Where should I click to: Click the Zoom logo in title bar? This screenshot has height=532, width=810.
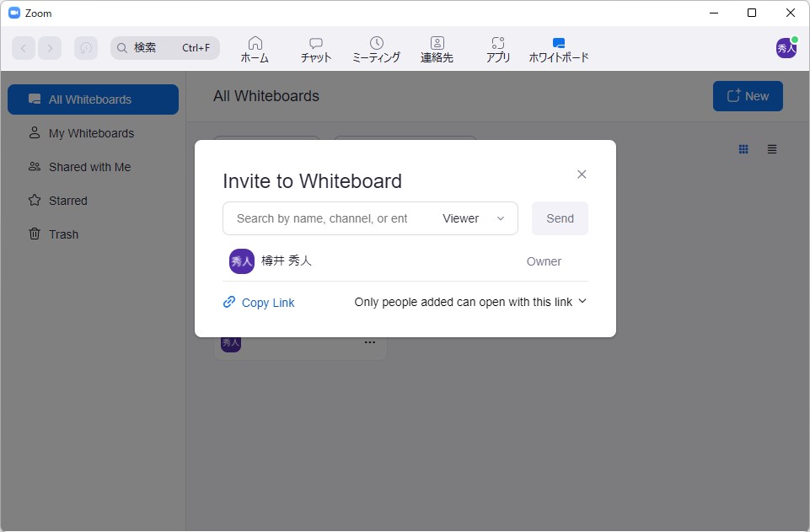[14, 13]
